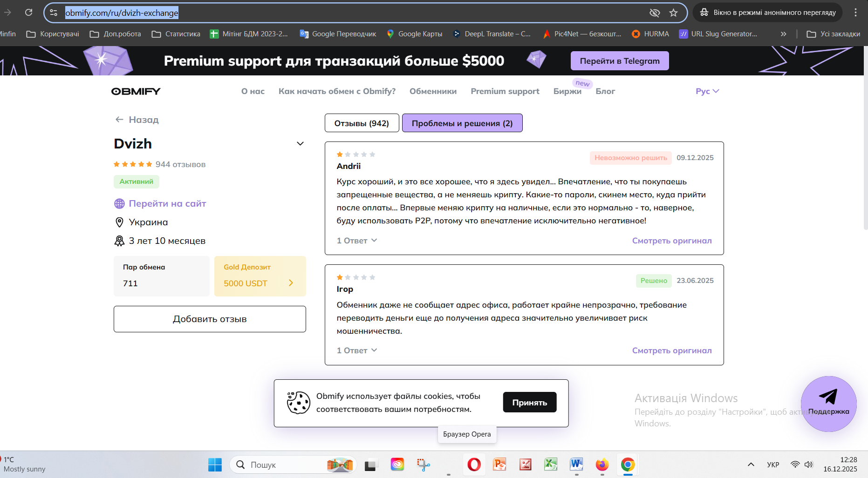Select the Проблемы и решения (2) tab

click(462, 123)
